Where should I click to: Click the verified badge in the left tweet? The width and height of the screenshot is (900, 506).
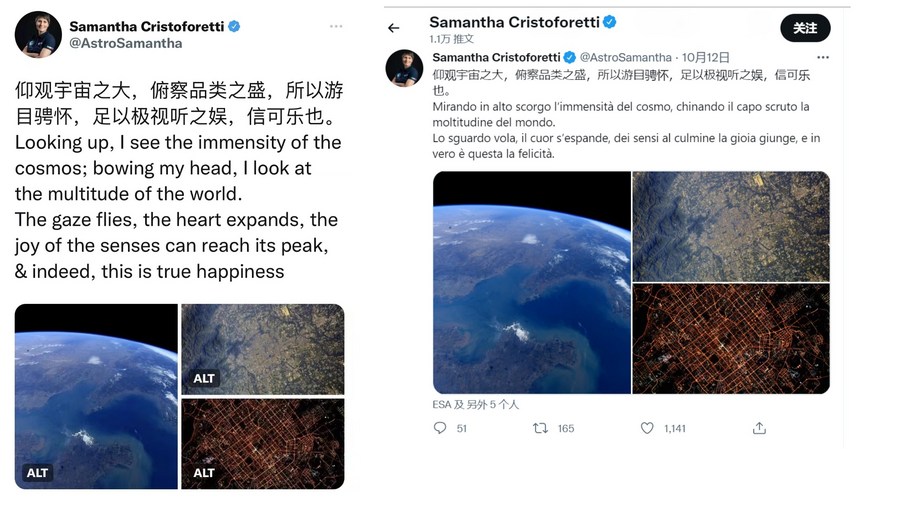(234, 26)
